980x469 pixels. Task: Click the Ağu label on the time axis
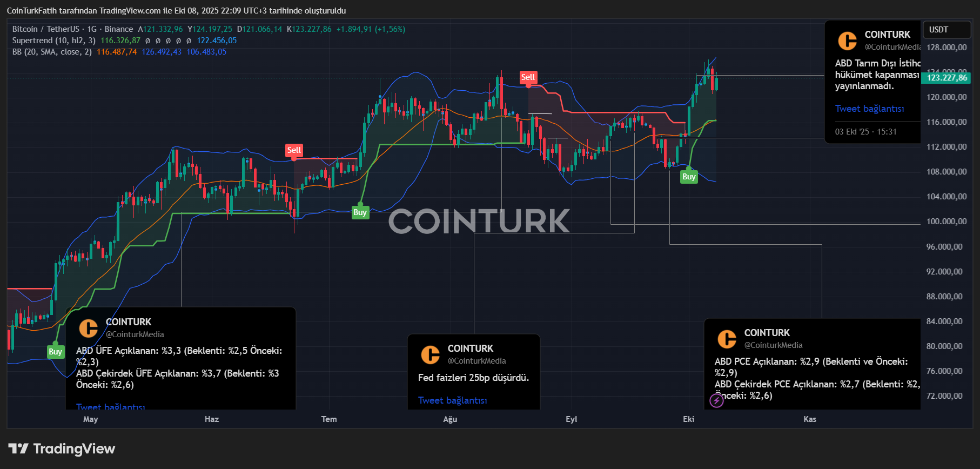450,419
